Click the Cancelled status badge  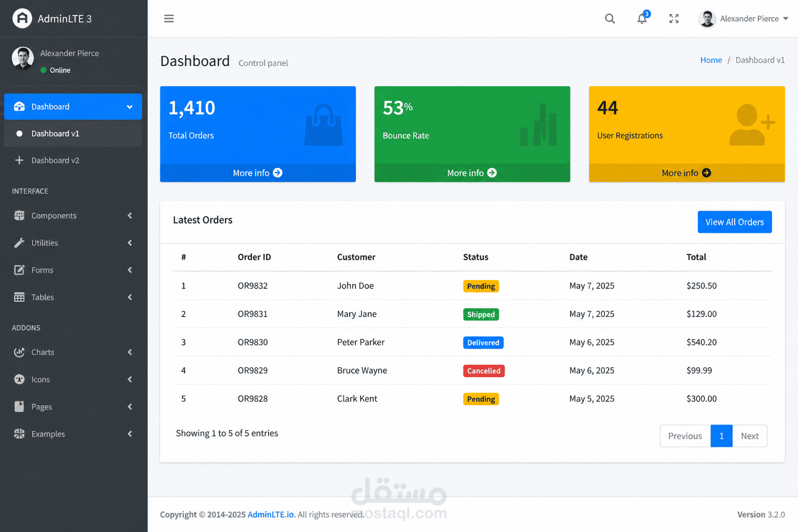coord(484,371)
